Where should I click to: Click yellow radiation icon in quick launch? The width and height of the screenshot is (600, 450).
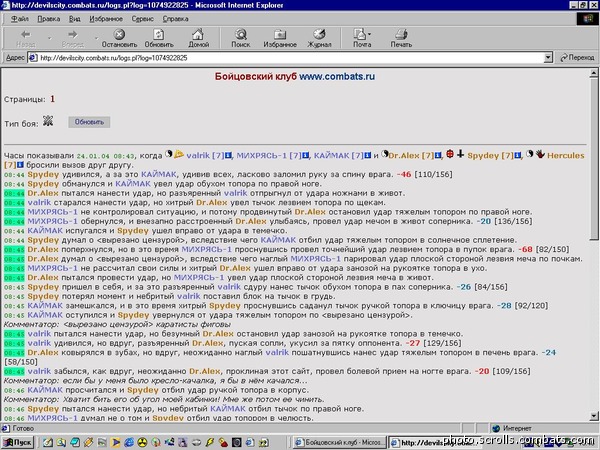(x=142, y=443)
